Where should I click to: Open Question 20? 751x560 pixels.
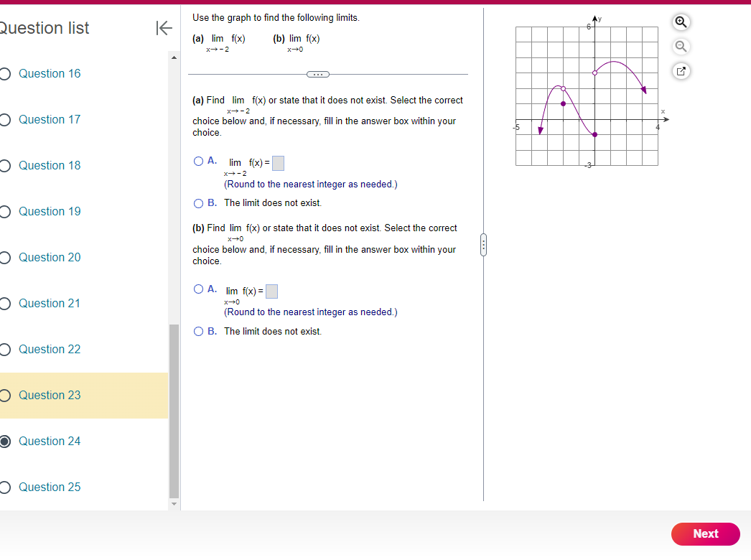click(x=50, y=257)
